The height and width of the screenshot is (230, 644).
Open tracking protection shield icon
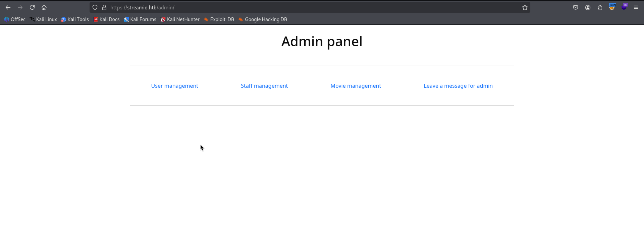(95, 7)
